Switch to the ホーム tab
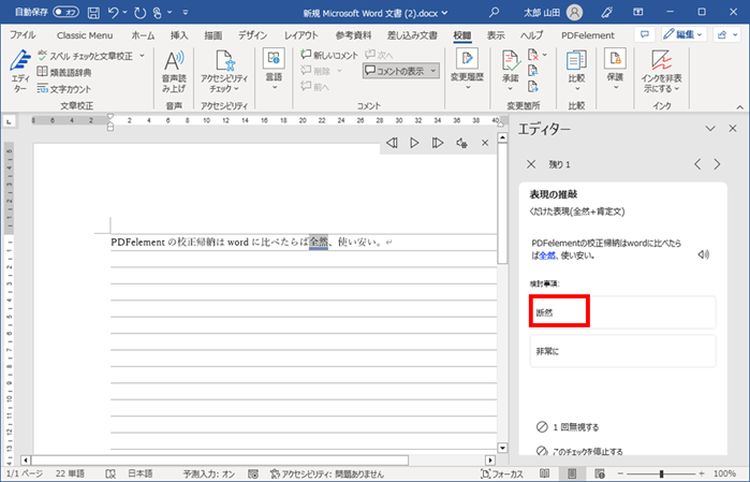This screenshot has width=750, height=482. pos(143,35)
